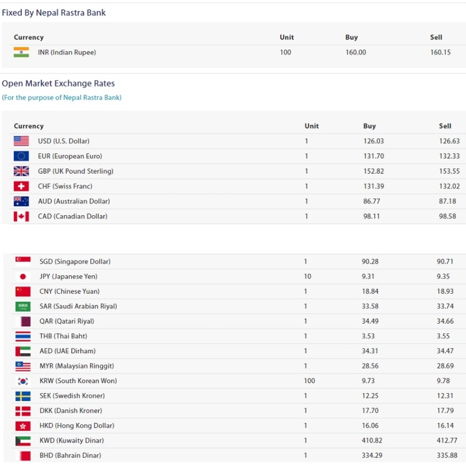Viewport: 466px width, 476px height.
Task: Click the China flag icon
Action: [23, 292]
